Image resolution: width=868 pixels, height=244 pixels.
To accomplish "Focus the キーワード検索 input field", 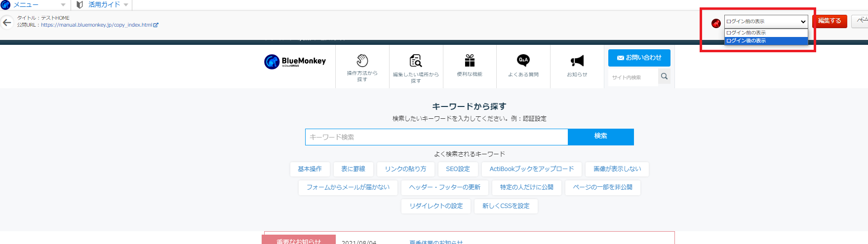I will pyautogui.click(x=436, y=137).
